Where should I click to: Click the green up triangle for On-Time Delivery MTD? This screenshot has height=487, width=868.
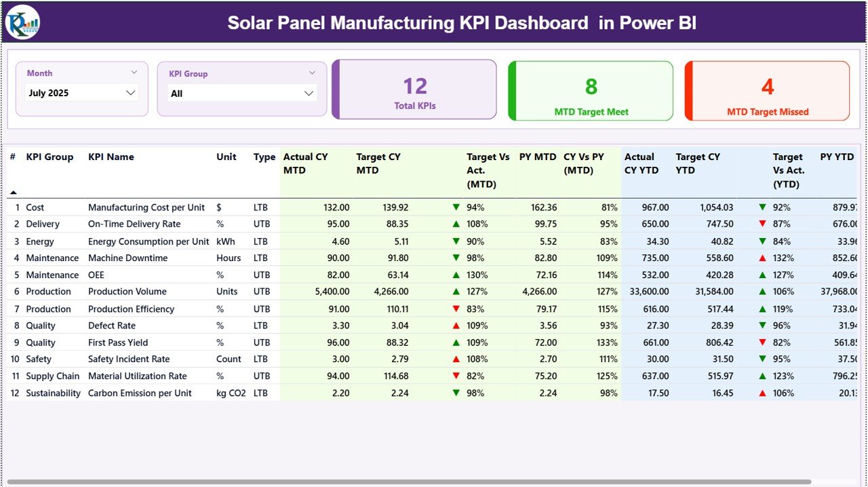click(x=456, y=224)
